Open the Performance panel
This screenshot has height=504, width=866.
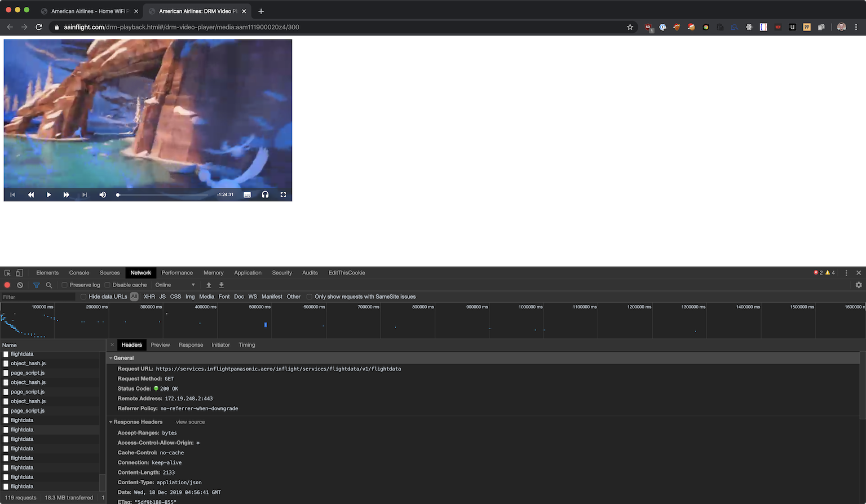pos(177,273)
